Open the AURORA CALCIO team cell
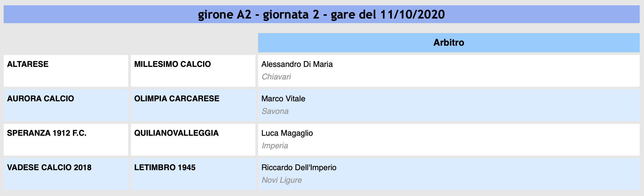Screen dimensions: 644x196 (x=66, y=105)
